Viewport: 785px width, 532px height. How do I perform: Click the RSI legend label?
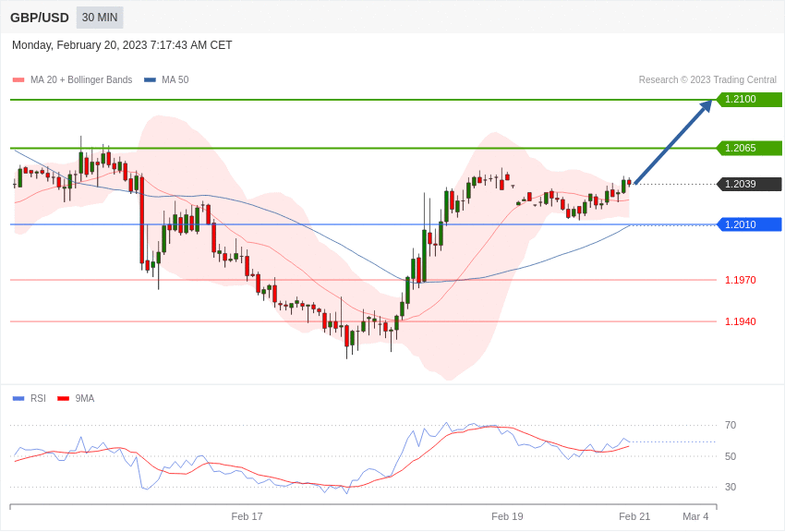pos(38,398)
